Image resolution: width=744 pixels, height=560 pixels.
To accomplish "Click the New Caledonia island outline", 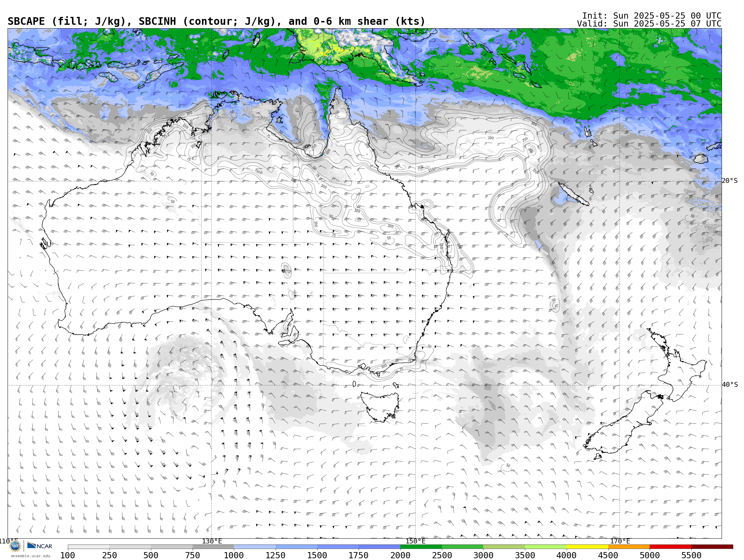I will 573,194.
